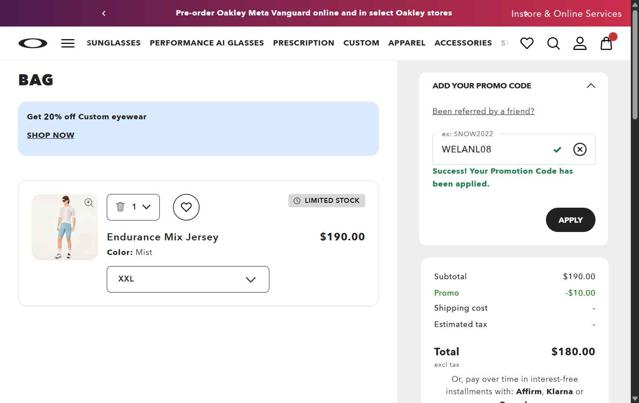
Task: Open the Apparel menu
Action: pyautogui.click(x=407, y=43)
